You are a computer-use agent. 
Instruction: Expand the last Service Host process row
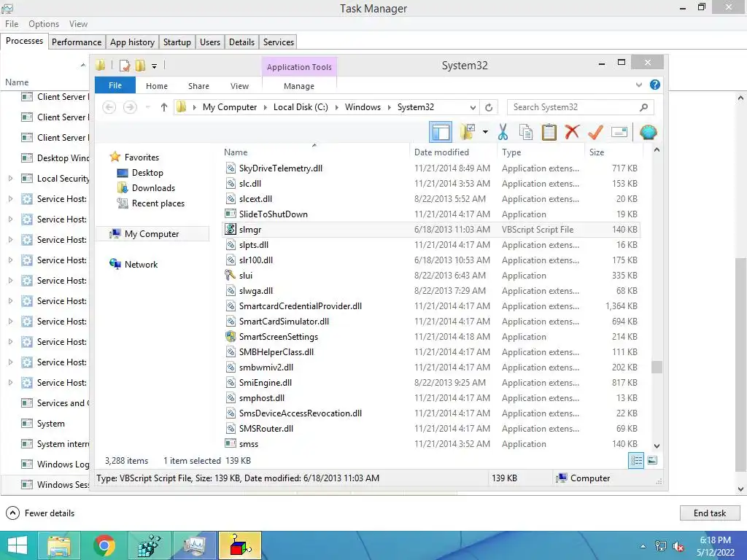pos(10,382)
